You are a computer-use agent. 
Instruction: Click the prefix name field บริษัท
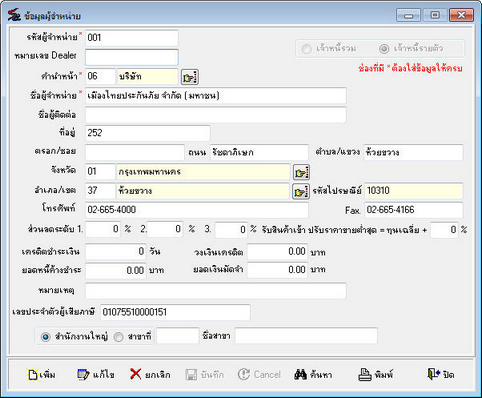click(147, 76)
